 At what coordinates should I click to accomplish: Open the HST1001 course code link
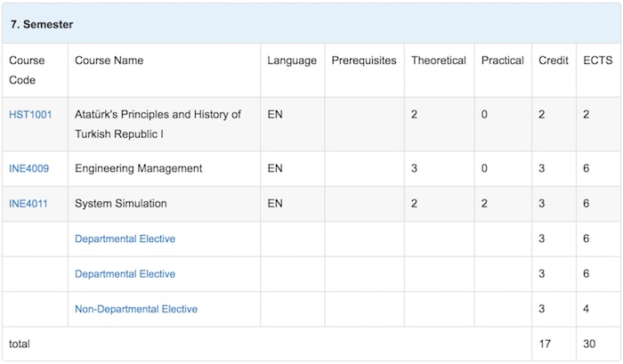pos(30,115)
